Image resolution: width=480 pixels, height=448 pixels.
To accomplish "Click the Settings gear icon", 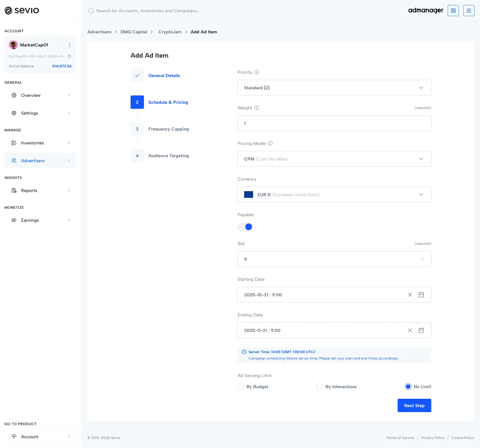I will tap(14, 113).
